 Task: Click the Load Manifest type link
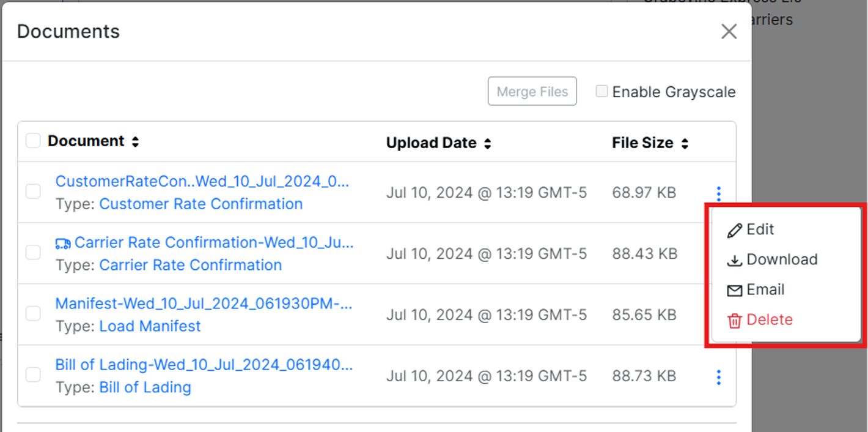coord(150,326)
